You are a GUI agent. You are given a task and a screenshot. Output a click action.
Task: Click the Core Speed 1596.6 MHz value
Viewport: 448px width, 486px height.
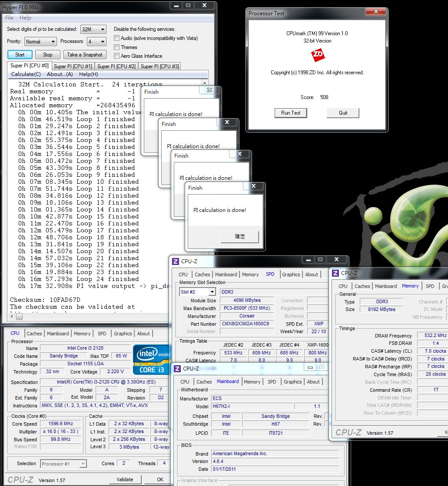click(x=61, y=424)
